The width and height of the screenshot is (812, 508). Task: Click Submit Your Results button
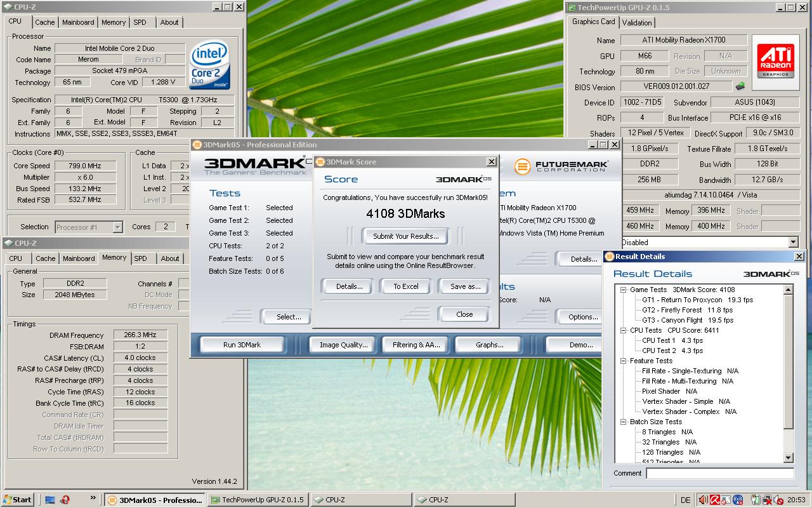click(405, 236)
